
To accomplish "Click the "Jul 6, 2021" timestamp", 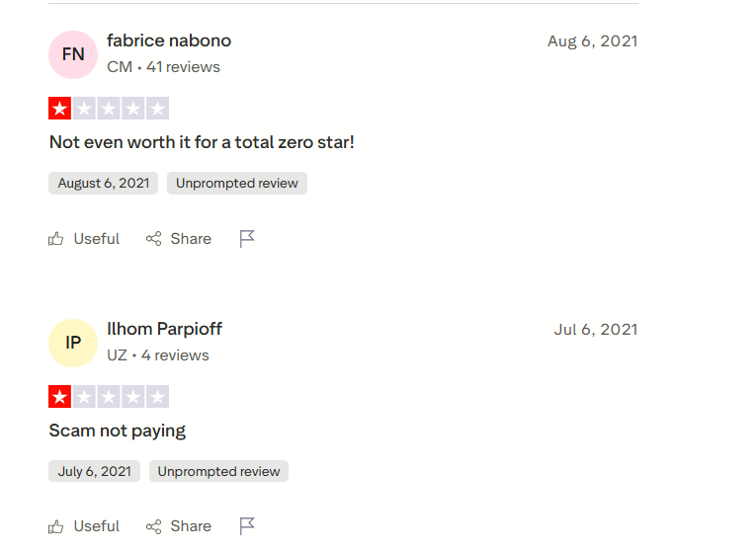I will 596,330.
